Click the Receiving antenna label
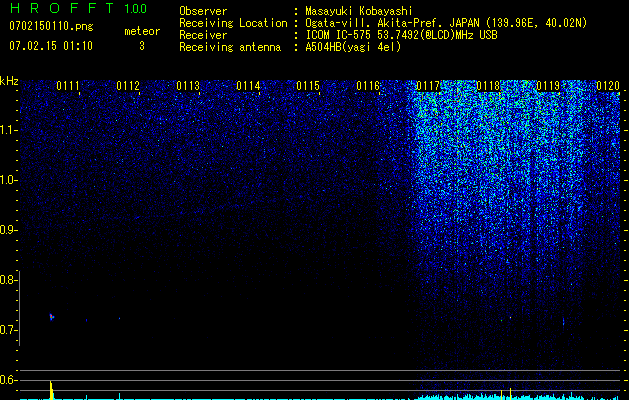629x400 pixels. [x=230, y=47]
